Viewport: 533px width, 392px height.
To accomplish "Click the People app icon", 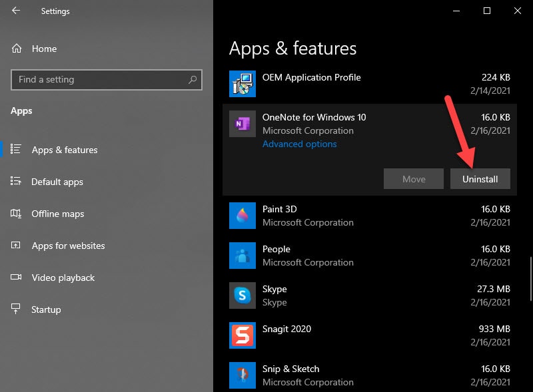I will click(x=243, y=256).
